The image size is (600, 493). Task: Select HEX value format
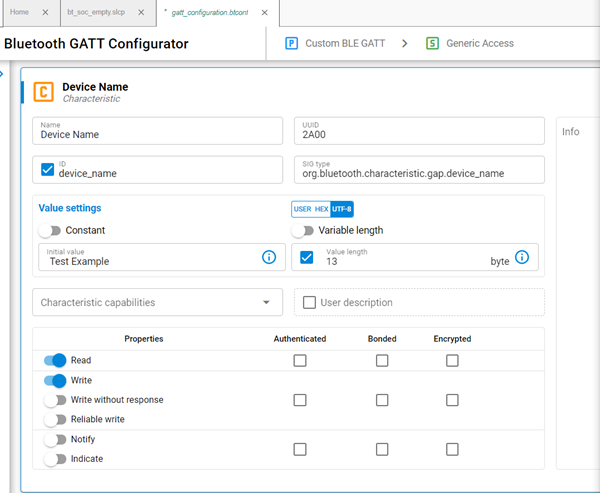click(321, 209)
